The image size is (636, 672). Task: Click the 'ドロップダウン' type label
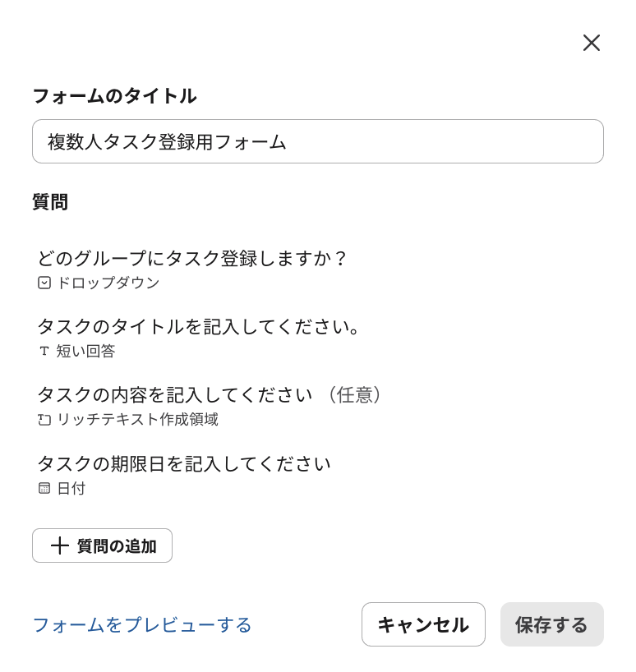pyautogui.click(x=108, y=283)
